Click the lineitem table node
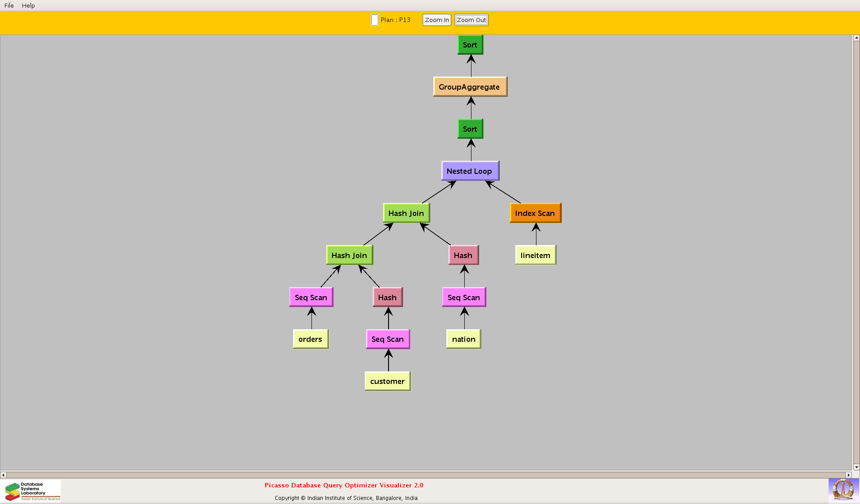The image size is (860, 504). click(536, 255)
